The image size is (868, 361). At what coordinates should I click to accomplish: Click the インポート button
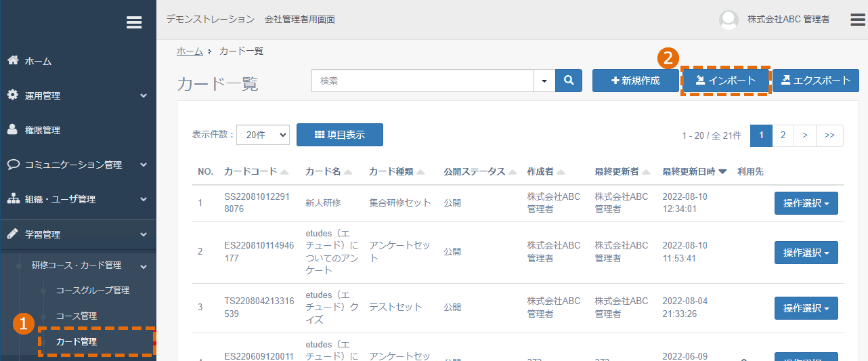click(726, 81)
